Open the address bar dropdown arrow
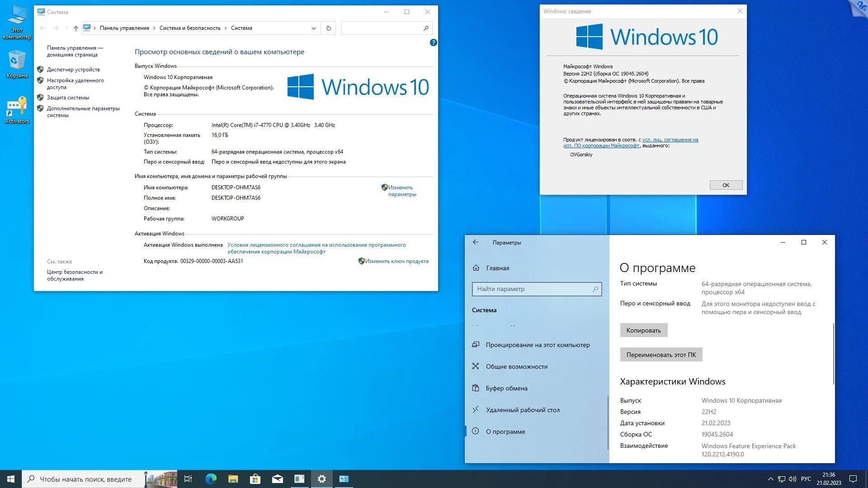Viewport: 868px width, 488px height. (313, 28)
